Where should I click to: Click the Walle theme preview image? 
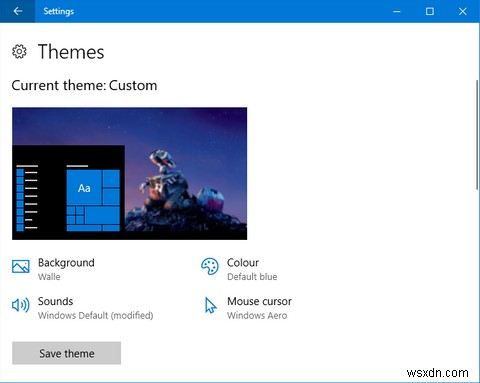tap(130, 173)
